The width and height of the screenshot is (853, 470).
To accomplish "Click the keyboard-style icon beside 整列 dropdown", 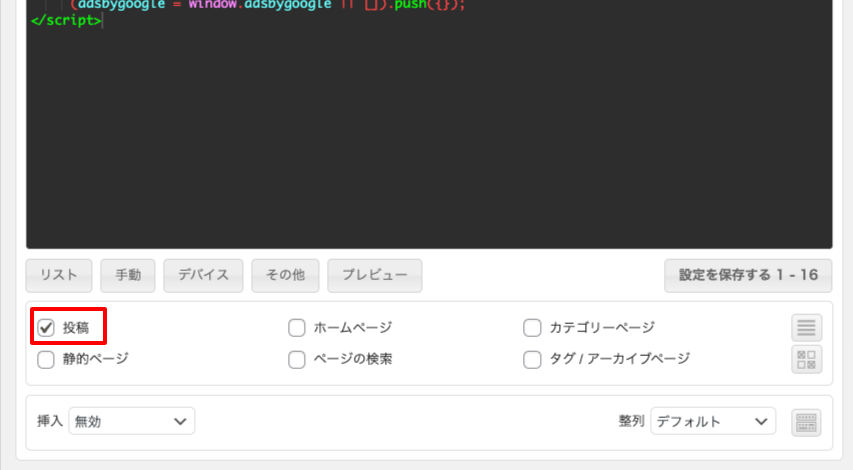I will [x=807, y=422].
